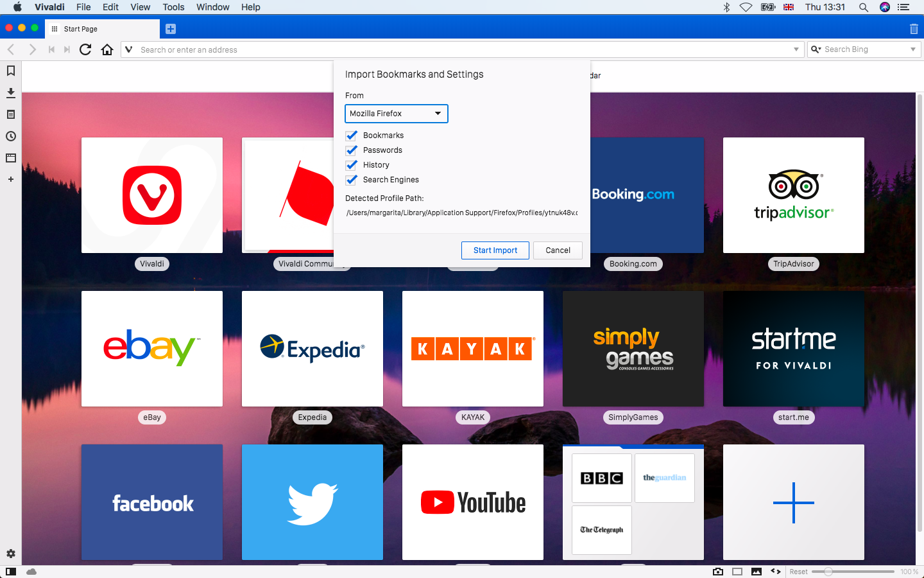Reset the zoom level
Screen dimensions: 924x578
point(798,572)
